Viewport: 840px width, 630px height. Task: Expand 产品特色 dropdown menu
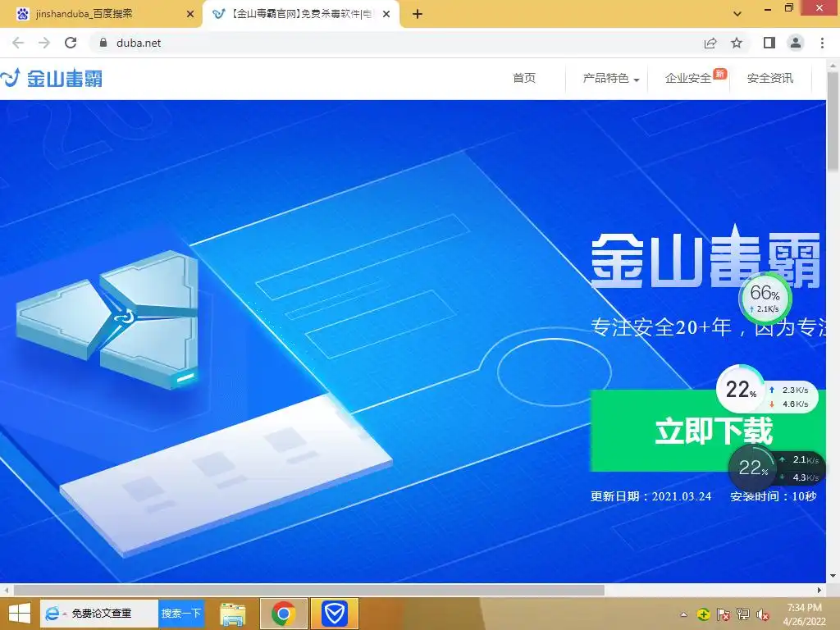coord(610,78)
